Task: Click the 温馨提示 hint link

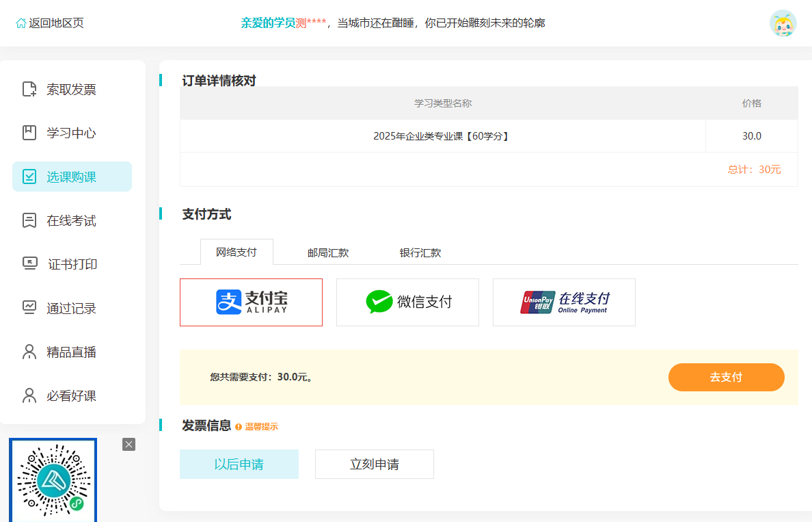Action: point(262,427)
